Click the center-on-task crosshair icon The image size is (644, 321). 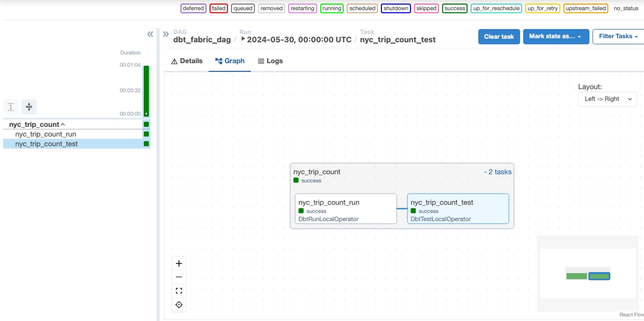click(179, 305)
